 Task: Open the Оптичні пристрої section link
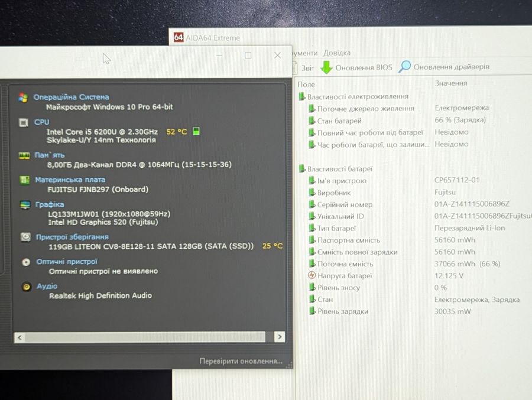(67, 262)
